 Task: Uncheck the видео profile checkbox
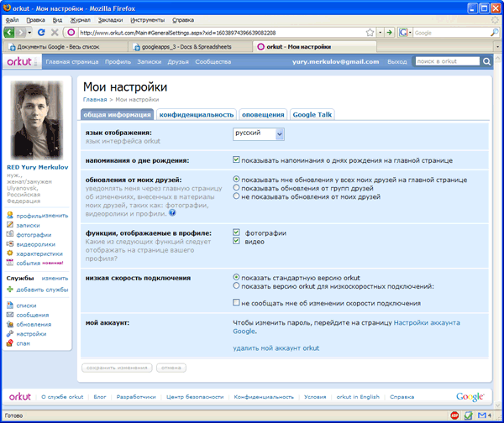(236, 241)
